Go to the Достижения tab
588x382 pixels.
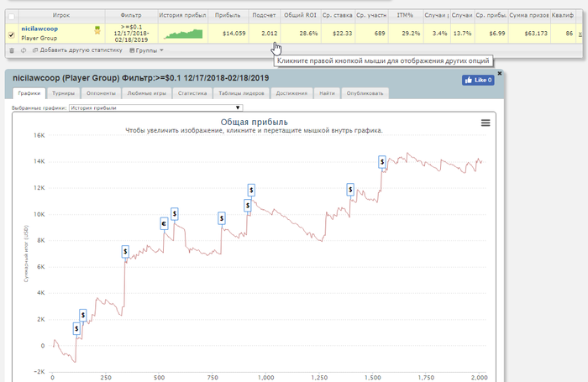point(291,93)
